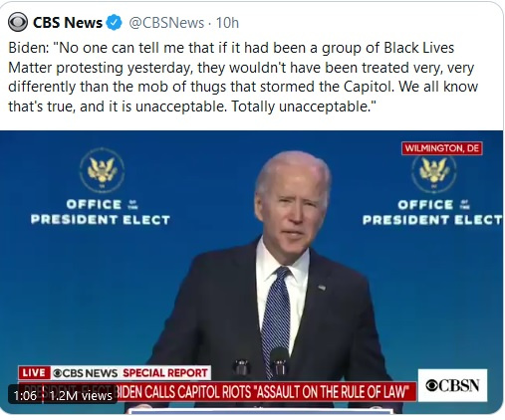Click the 10h tweet timestamp
505x420 pixels.
227,23
